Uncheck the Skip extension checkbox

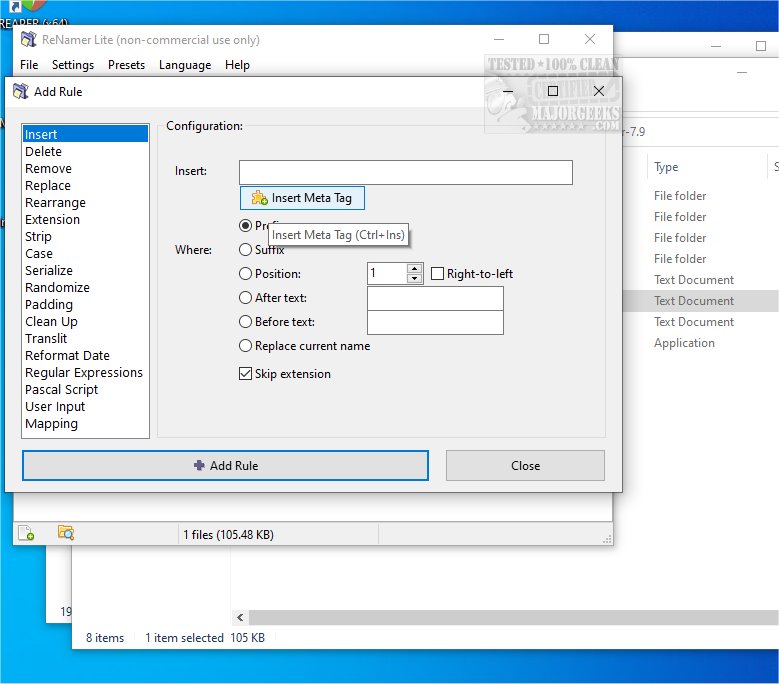pos(245,374)
